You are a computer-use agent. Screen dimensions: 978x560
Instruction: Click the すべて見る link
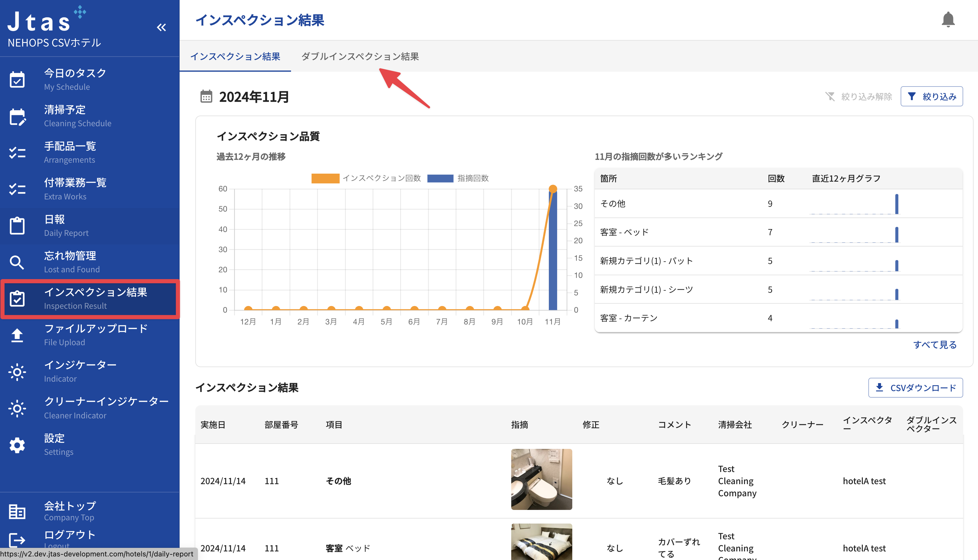[x=934, y=345]
